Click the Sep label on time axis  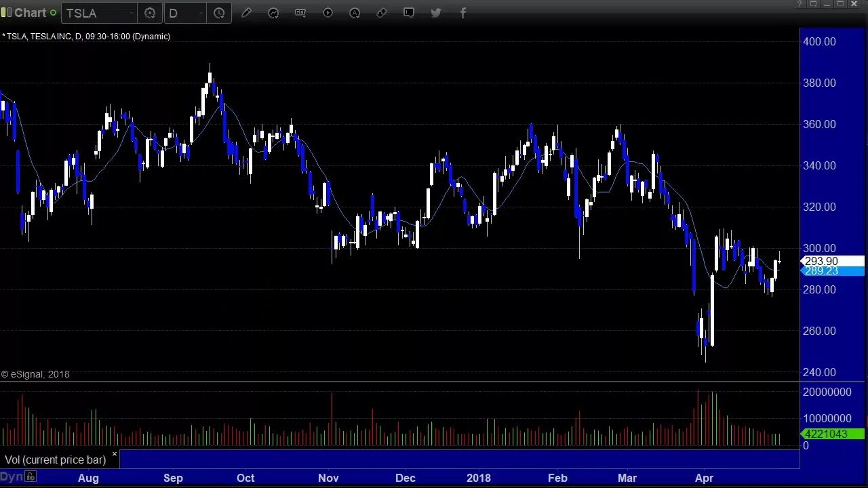(173, 478)
